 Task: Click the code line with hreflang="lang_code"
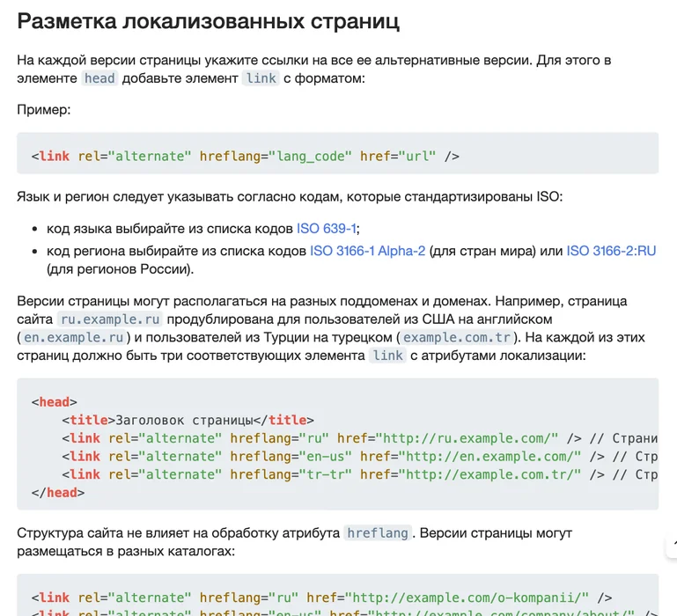pos(246,156)
